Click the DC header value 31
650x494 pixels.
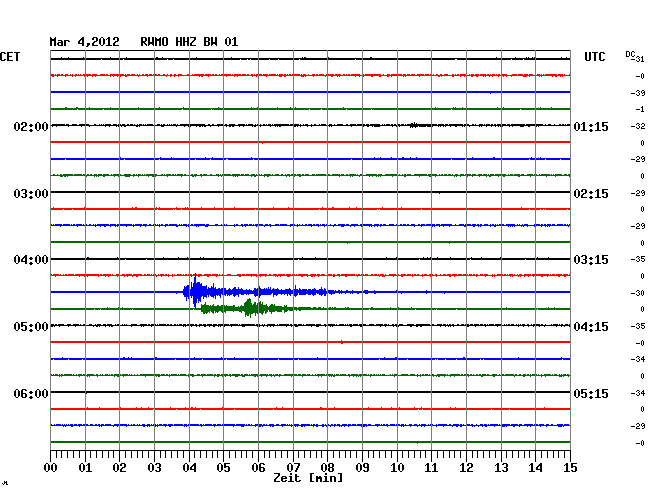coord(640,59)
